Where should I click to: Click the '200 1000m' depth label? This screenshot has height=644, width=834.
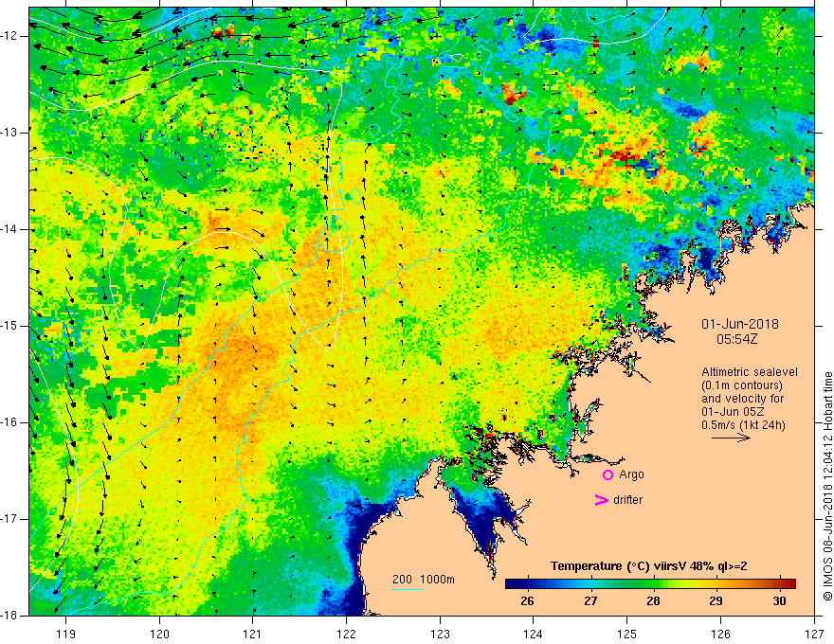(424, 580)
